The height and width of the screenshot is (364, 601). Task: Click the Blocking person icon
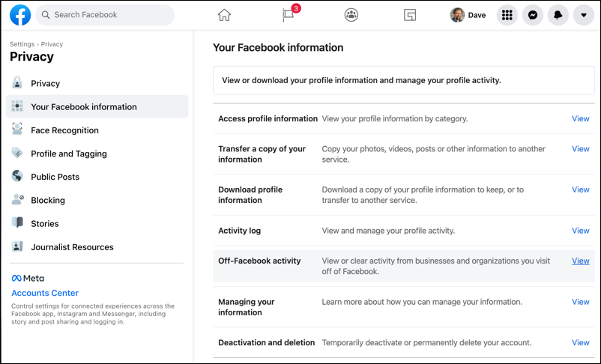[18, 199]
